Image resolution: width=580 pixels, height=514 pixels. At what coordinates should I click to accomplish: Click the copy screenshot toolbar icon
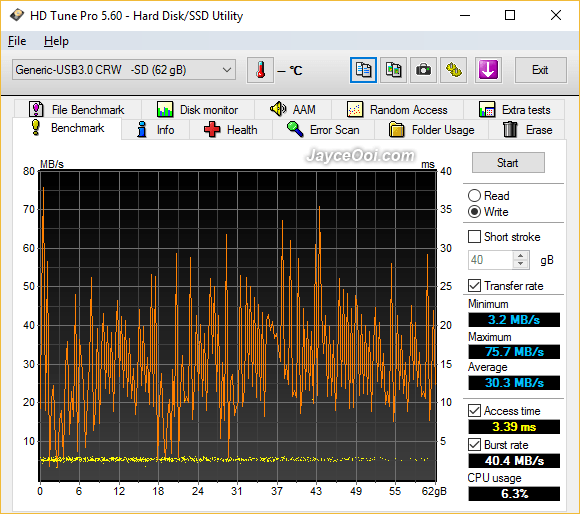pyautogui.click(x=393, y=70)
